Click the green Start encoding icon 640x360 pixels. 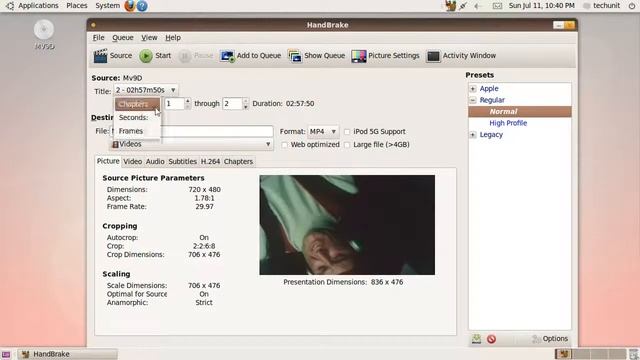click(x=146, y=56)
